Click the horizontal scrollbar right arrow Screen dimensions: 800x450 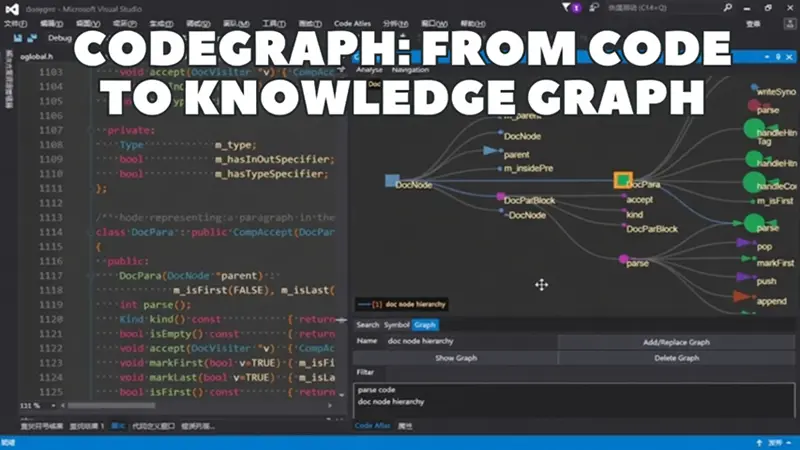[330, 406]
